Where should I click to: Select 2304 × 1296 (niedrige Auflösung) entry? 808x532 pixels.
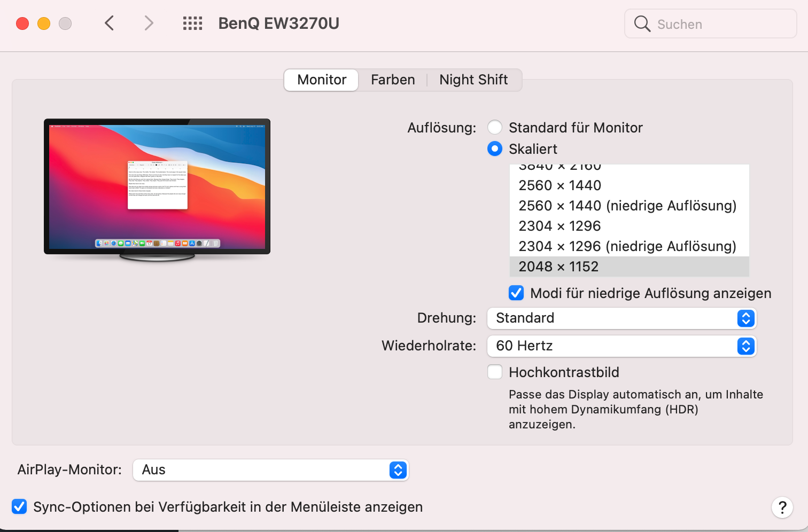pos(627,246)
